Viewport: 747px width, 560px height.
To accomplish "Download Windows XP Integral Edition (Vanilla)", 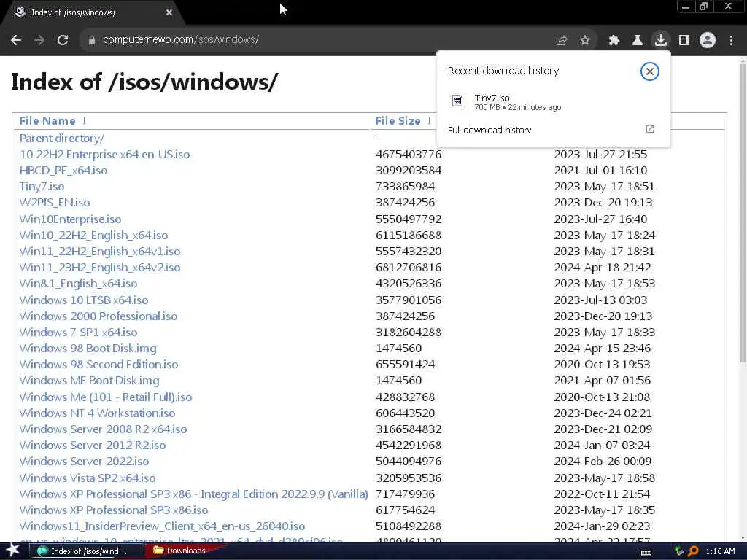I will click(193, 494).
